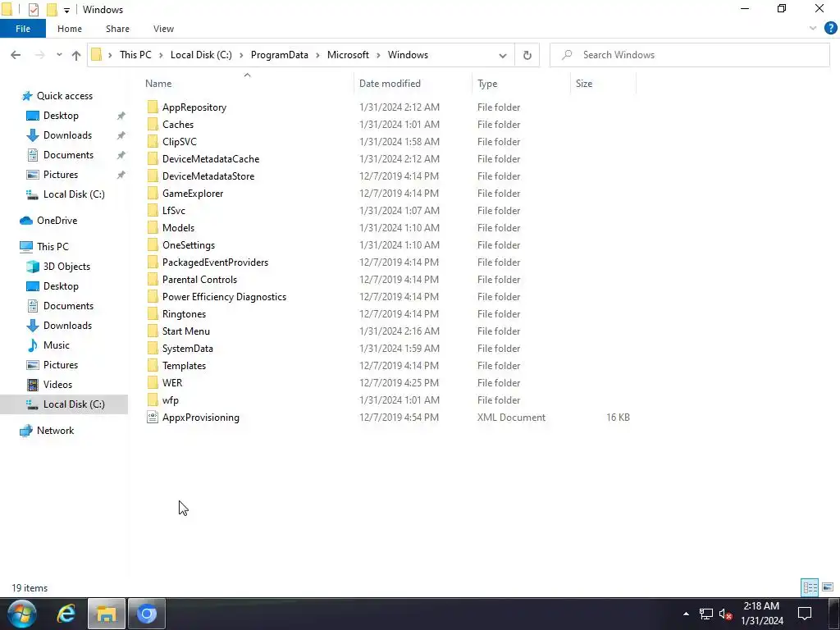Click ProgramData in the address breadcrumb
This screenshot has width=840, height=630.
(279, 55)
